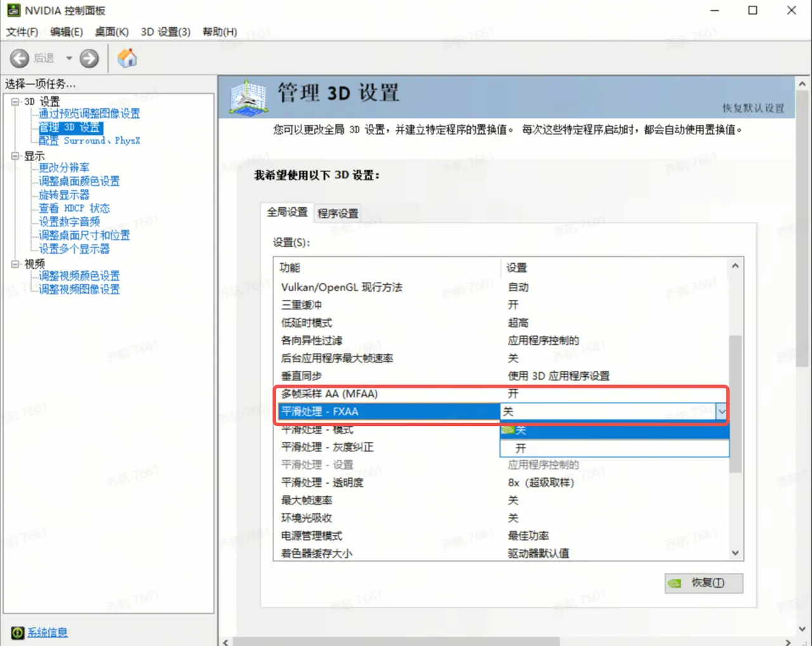Click the 系统信息 icon at bottom left
The width and height of the screenshot is (812, 646).
coord(18,632)
